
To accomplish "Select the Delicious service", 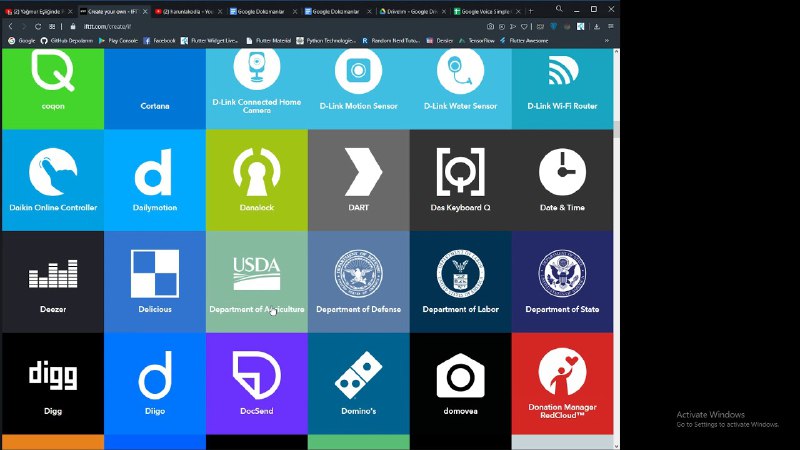I will click(x=155, y=282).
